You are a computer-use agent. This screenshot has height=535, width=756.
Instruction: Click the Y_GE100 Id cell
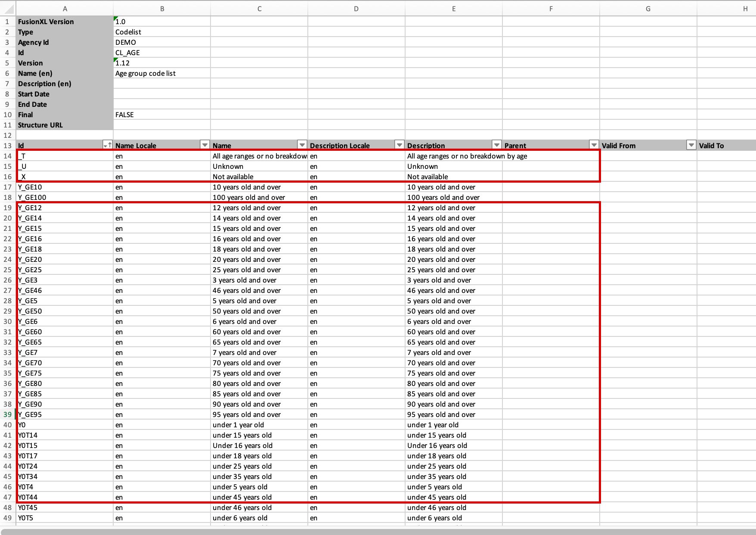pyautogui.click(x=65, y=197)
